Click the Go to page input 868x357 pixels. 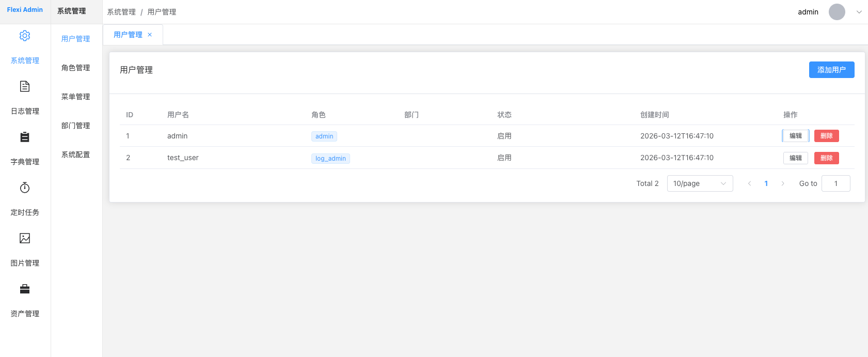pos(835,183)
